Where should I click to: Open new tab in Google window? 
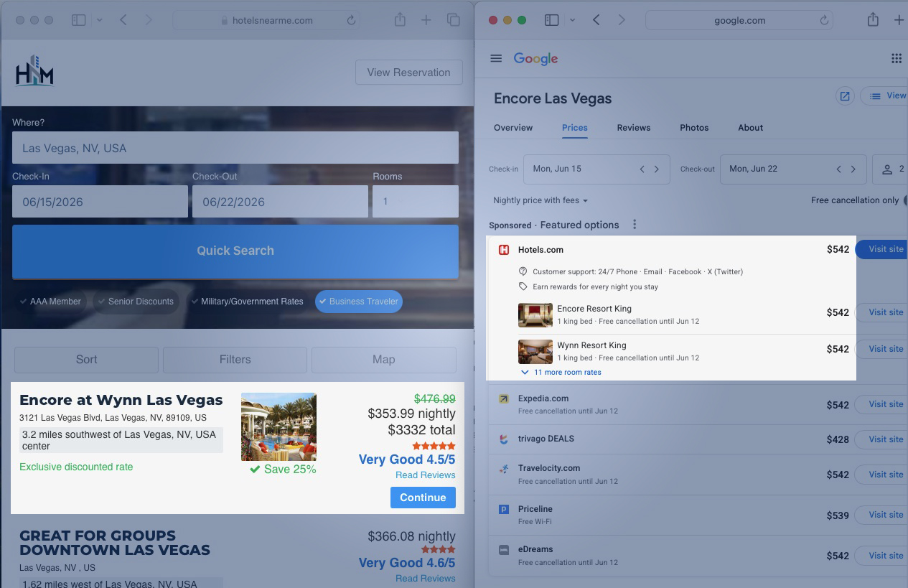coord(899,20)
